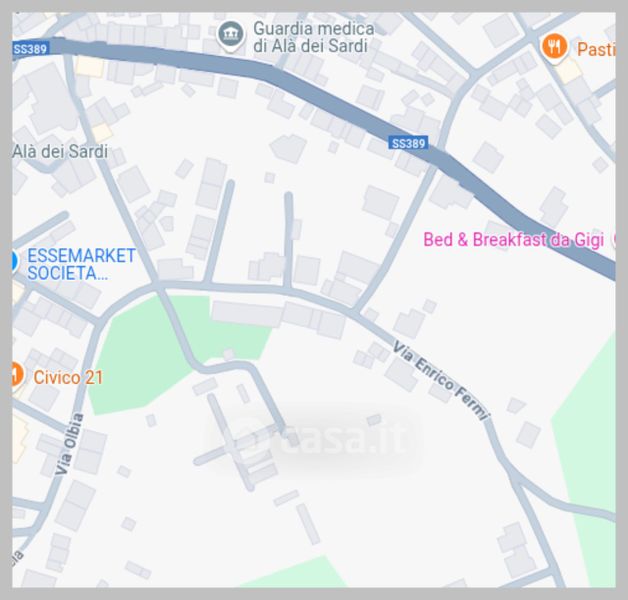Open Bed & Breakfast da Gigi label
This screenshot has width=628, height=600.
(x=513, y=240)
